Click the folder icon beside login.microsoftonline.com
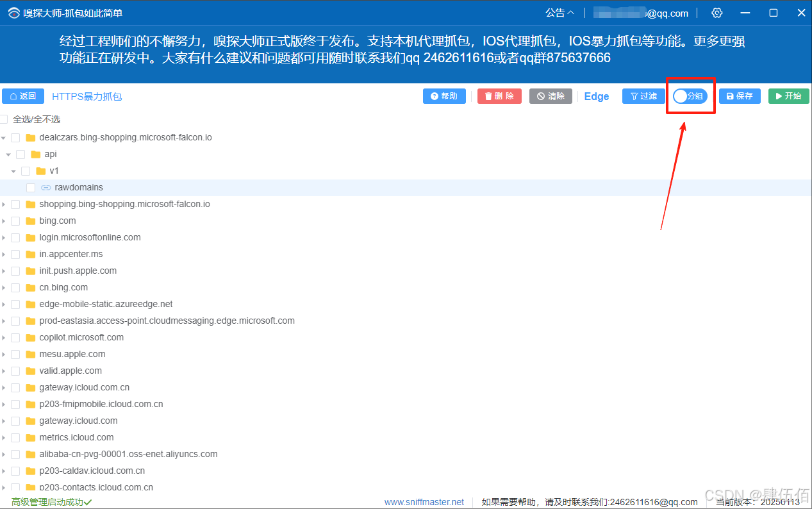 [x=31, y=237]
